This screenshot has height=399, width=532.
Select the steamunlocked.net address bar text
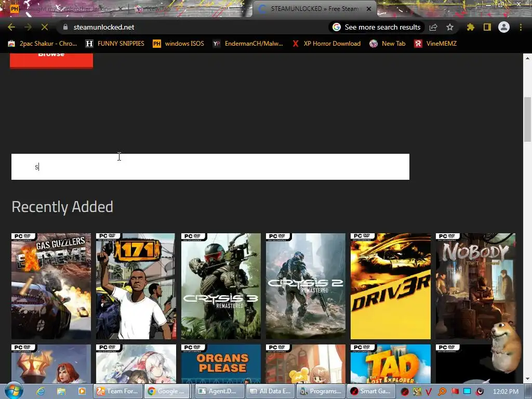[x=104, y=27]
